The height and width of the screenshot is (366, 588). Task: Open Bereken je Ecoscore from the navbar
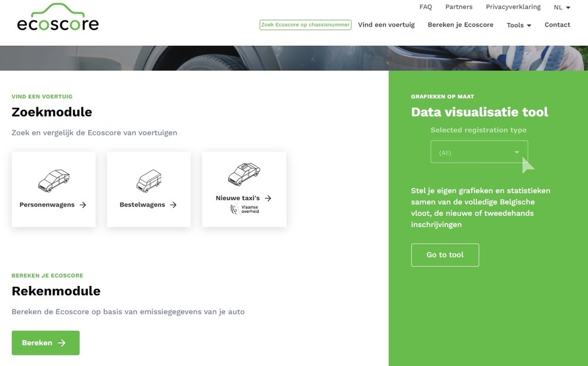pos(460,25)
